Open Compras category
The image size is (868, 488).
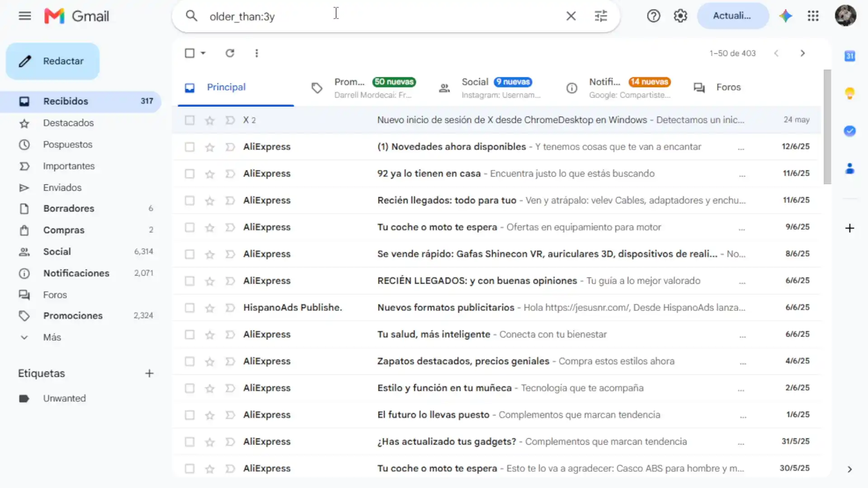pos(80,230)
